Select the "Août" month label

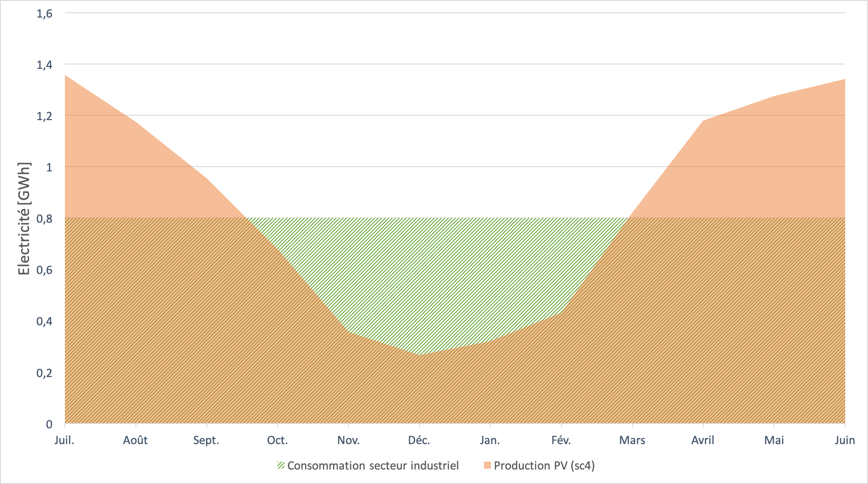pyautogui.click(x=135, y=440)
